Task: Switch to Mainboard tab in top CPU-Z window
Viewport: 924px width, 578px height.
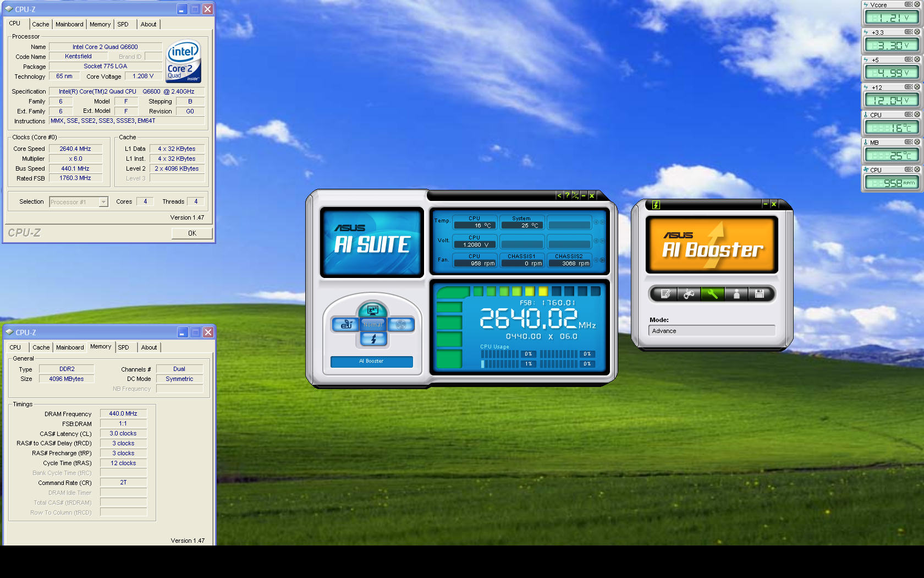Action: 69,24
